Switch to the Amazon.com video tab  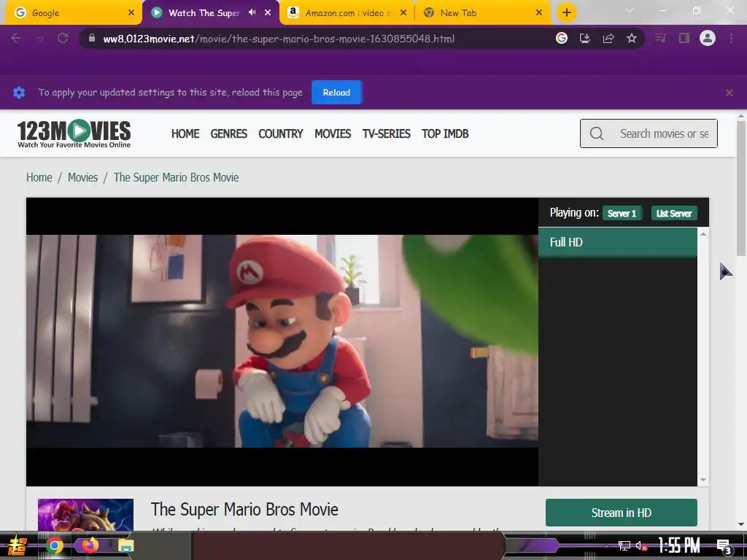click(348, 13)
